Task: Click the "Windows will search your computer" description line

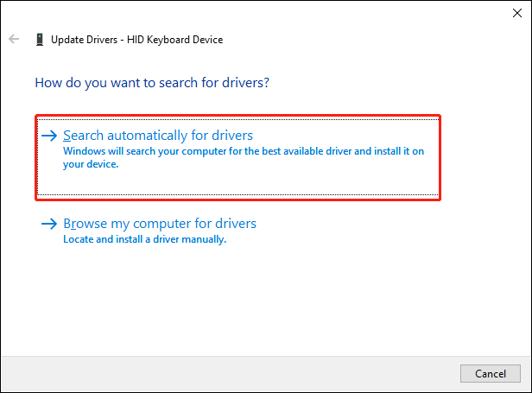Action: point(245,152)
